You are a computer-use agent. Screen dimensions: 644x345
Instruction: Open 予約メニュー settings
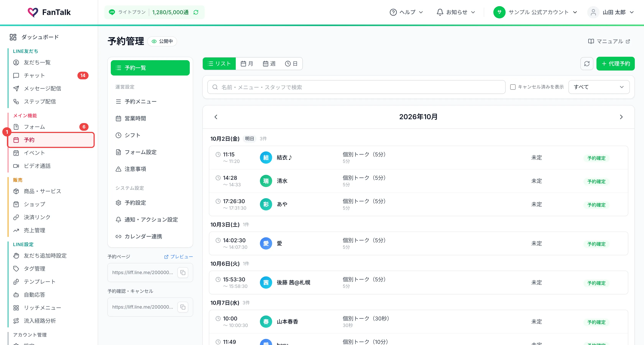coord(150,102)
